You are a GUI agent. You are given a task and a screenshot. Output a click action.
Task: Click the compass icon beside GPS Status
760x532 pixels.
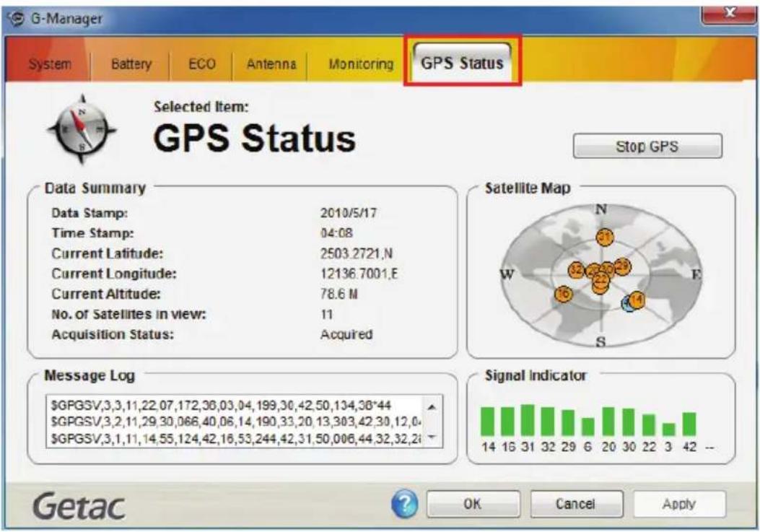(82, 129)
